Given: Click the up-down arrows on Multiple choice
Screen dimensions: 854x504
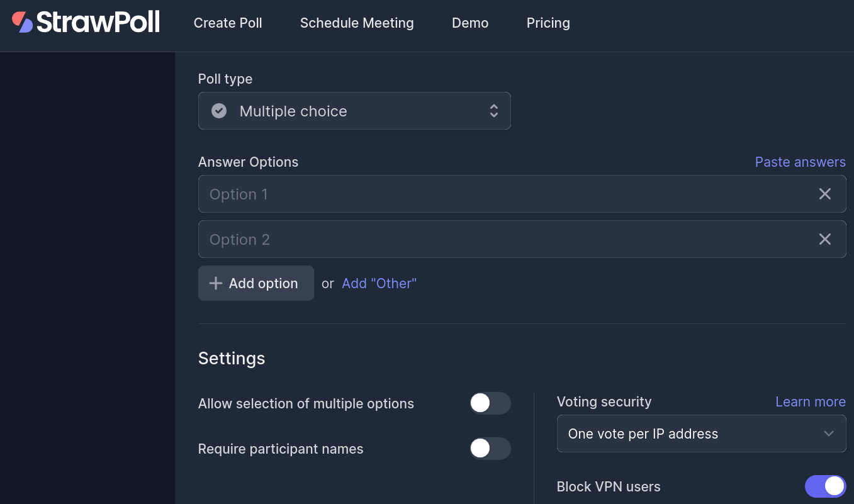Looking at the screenshot, I should (494, 111).
